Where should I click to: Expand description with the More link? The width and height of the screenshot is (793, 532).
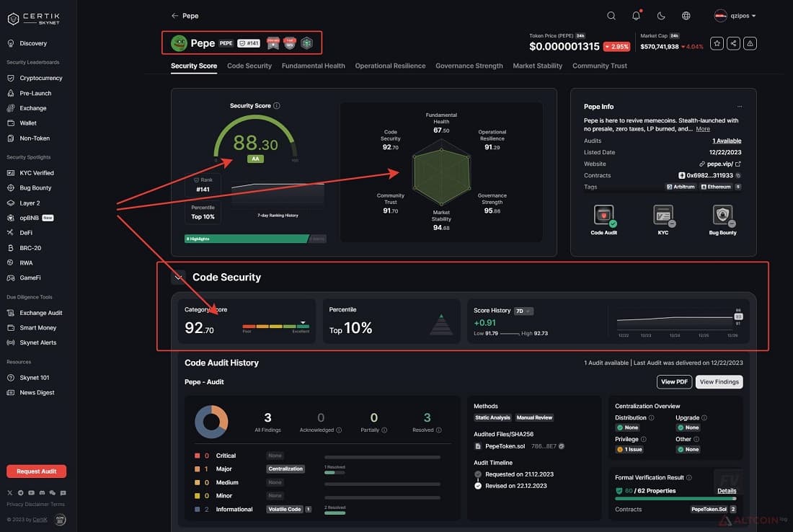click(703, 129)
